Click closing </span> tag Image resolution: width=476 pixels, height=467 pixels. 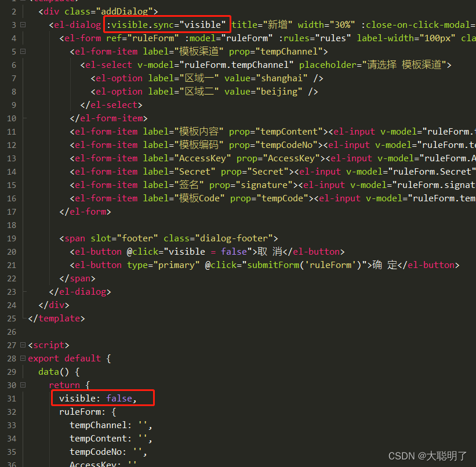[x=78, y=278]
